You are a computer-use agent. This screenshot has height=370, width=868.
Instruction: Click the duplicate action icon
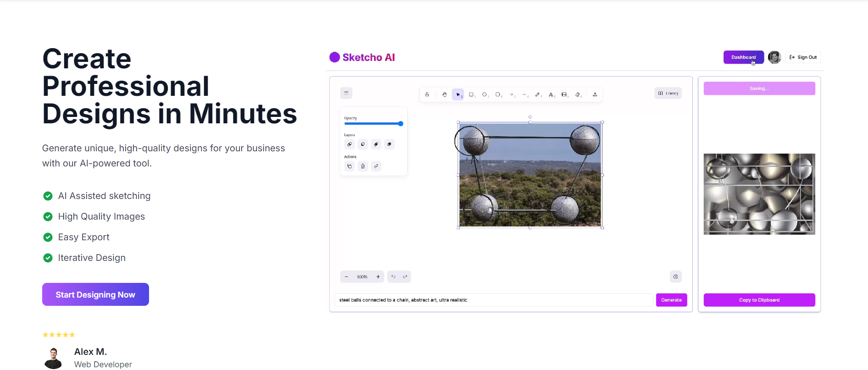[349, 166]
